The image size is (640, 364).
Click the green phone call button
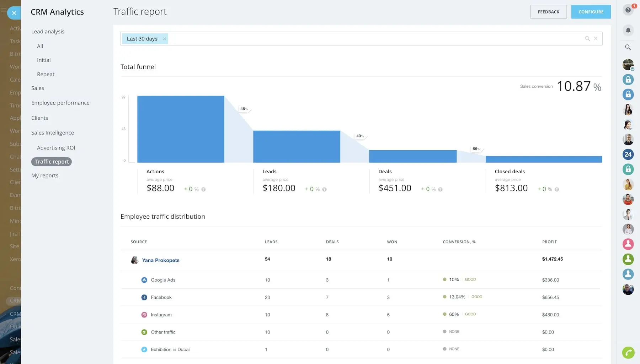click(628, 353)
